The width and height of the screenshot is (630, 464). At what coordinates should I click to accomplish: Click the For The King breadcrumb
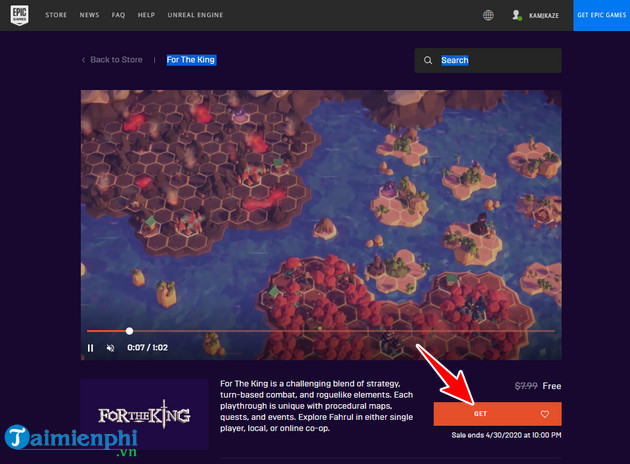tap(191, 60)
